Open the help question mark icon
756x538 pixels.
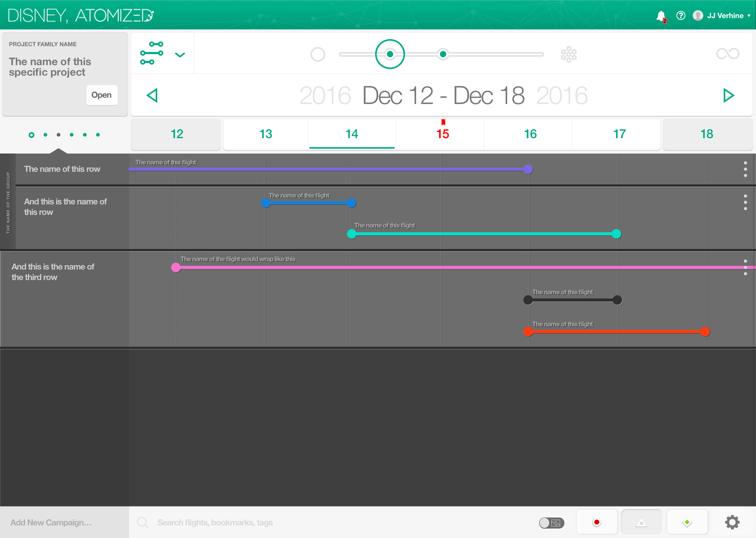coord(681,15)
